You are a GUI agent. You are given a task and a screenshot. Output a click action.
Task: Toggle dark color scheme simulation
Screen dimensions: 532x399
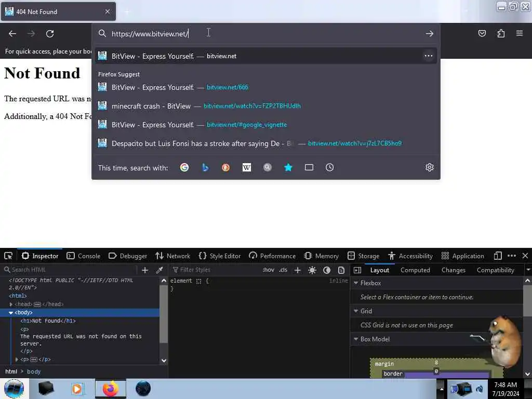point(327,270)
